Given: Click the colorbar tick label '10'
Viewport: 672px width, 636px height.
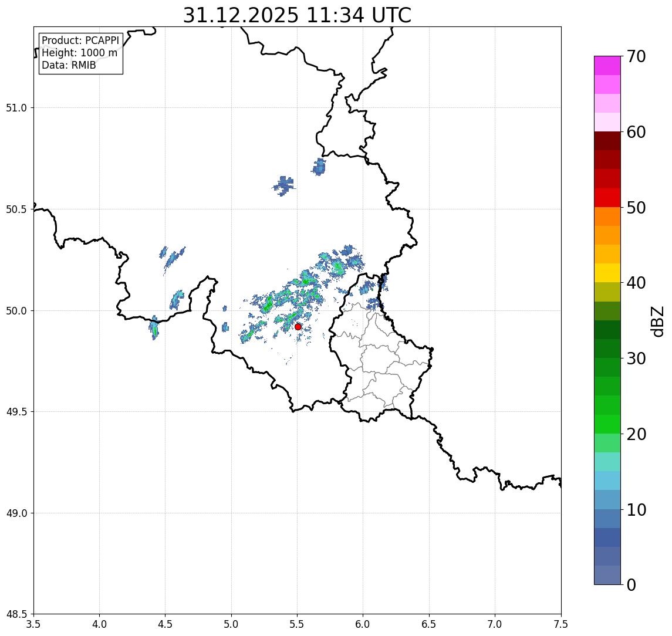Looking at the screenshot, I should [x=636, y=510].
